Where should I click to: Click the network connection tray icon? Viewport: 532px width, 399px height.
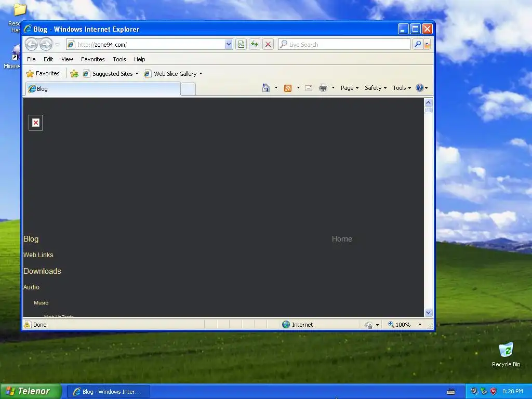point(484,392)
